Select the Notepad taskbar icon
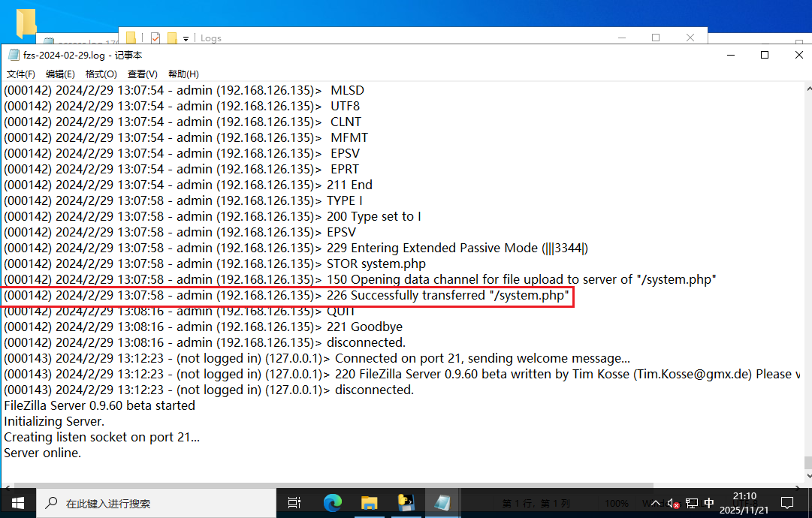 [442, 502]
